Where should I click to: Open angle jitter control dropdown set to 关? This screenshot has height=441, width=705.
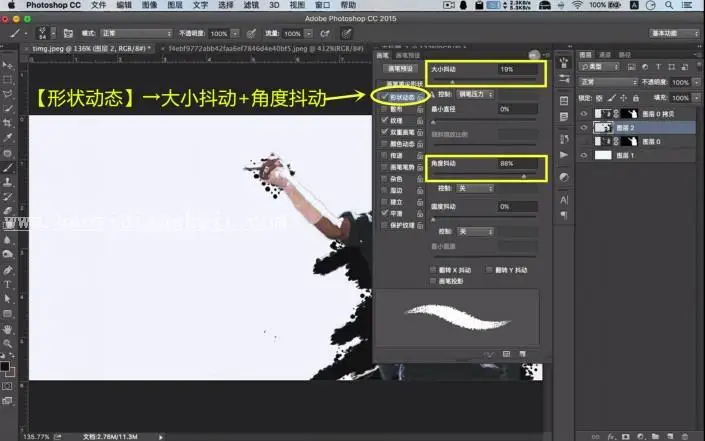pos(475,188)
